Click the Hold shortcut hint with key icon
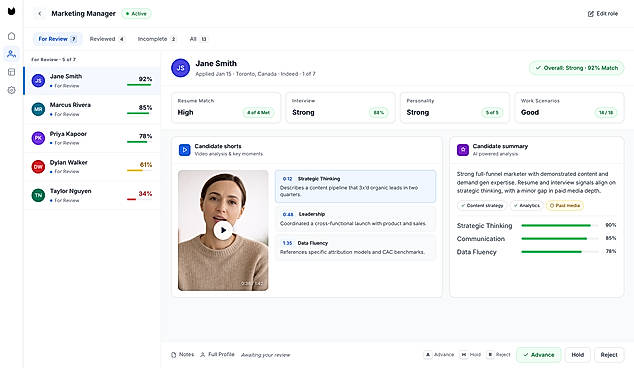Image resolution: width=634 pixels, height=368 pixels. pos(471,355)
